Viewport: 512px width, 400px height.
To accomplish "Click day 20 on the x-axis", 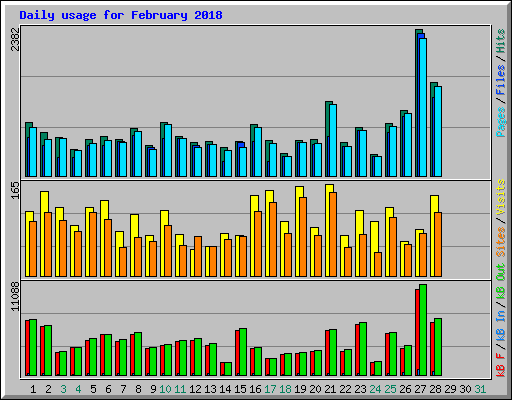I will (315, 389).
